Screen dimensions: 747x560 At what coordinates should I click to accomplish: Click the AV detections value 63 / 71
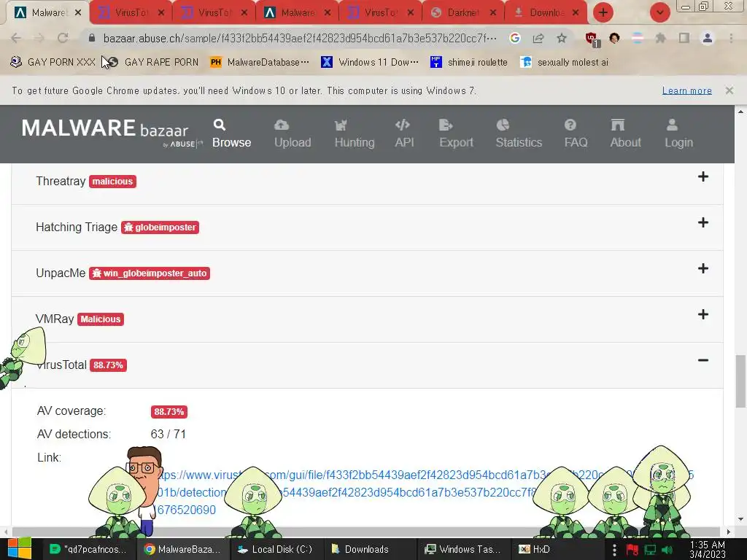pos(169,435)
